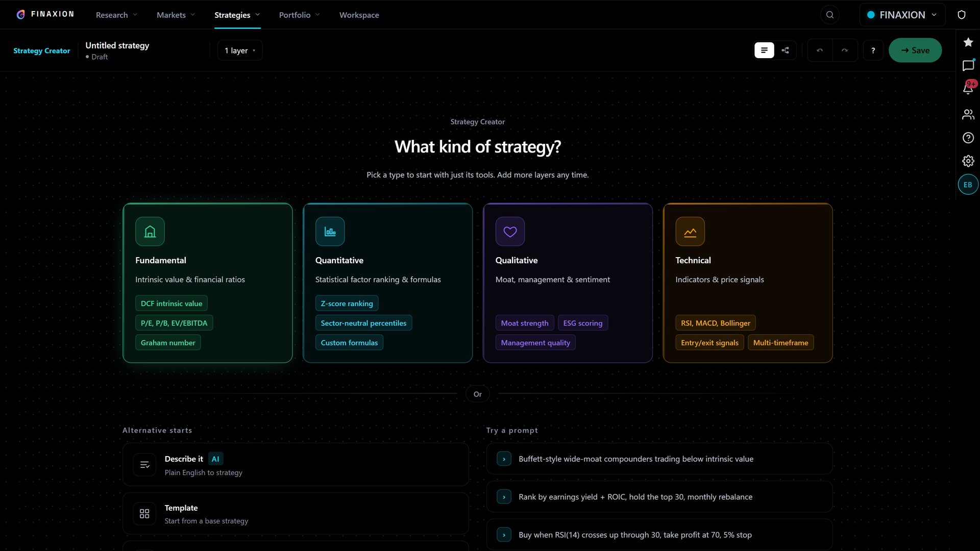Expand the Portfolio menu
The width and height of the screenshot is (980, 551).
click(x=300, y=15)
